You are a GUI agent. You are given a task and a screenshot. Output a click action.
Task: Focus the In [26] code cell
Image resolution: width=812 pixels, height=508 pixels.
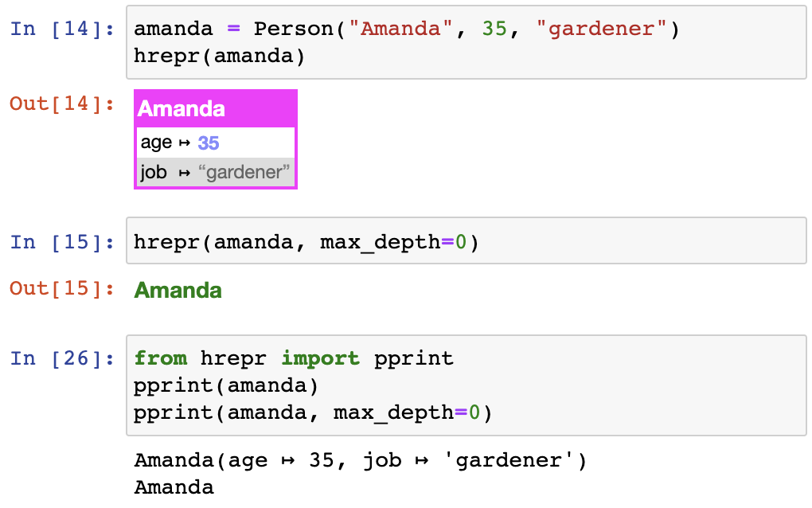coord(466,385)
